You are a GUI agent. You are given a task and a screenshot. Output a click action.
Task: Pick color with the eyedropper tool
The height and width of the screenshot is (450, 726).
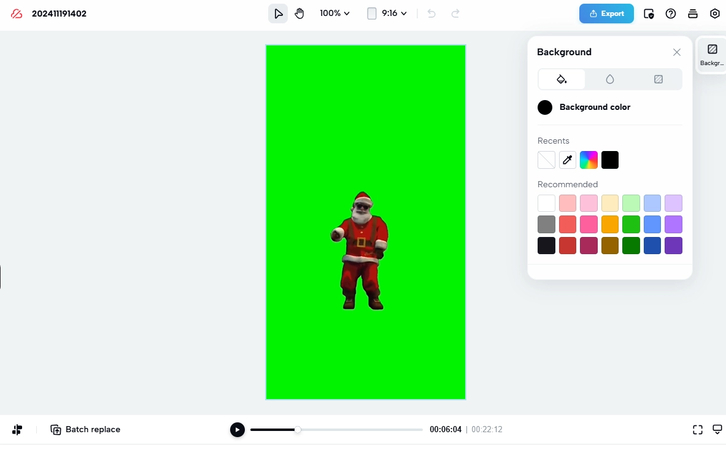click(x=567, y=160)
